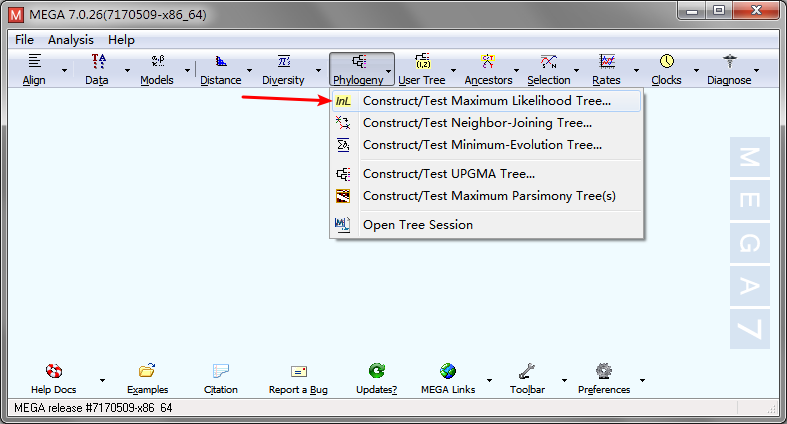
Task: Click the MEGA app icon in title bar
Action: coord(16,15)
